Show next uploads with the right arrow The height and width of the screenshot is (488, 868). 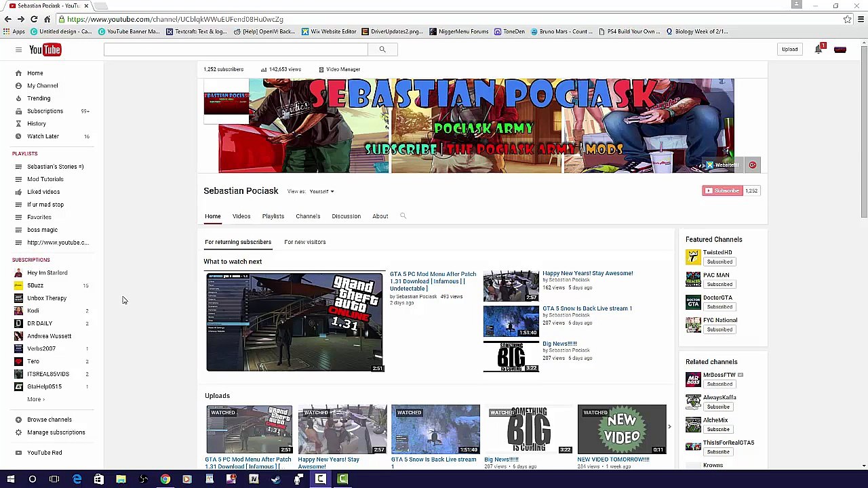click(x=669, y=427)
